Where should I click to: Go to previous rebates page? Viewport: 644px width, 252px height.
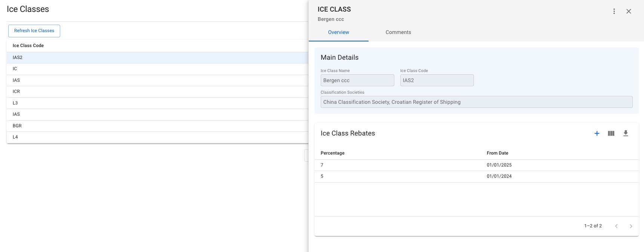click(x=616, y=226)
